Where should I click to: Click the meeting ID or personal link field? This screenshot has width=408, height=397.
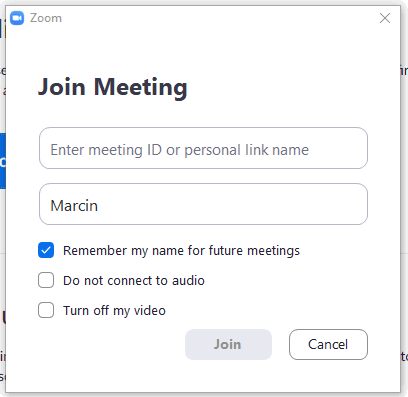[x=203, y=148]
